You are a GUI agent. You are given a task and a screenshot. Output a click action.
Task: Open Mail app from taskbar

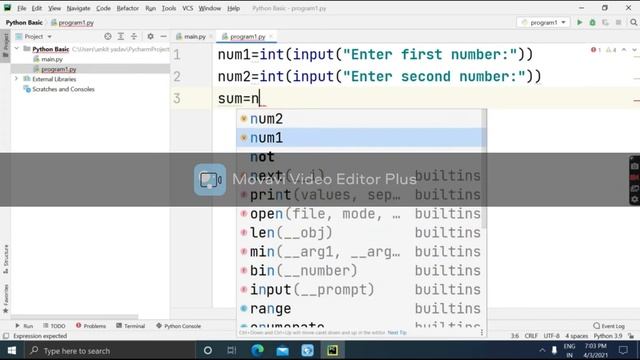[x=282, y=351]
